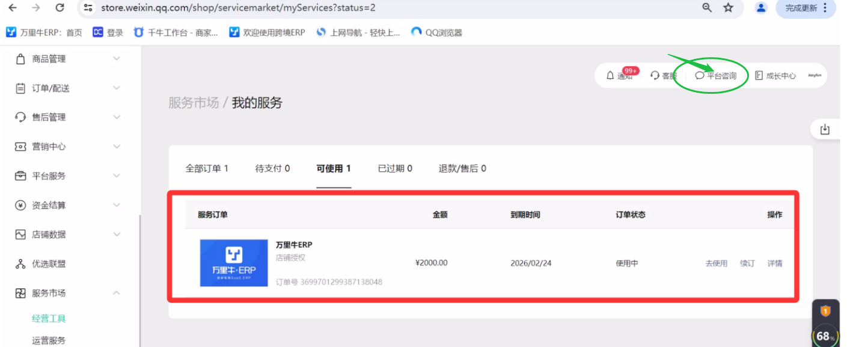Click the 售后管理 headset icon
The width and height of the screenshot is (868, 347).
pos(20,117)
